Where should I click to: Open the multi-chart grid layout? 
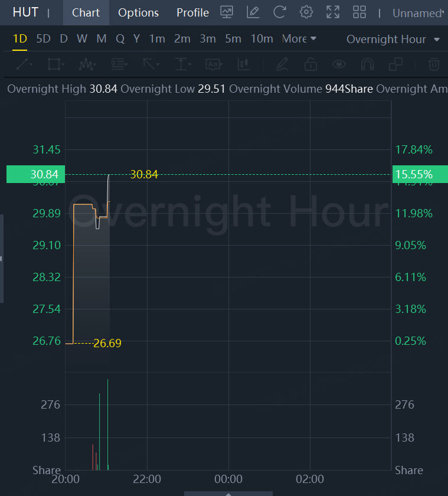click(359, 12)
